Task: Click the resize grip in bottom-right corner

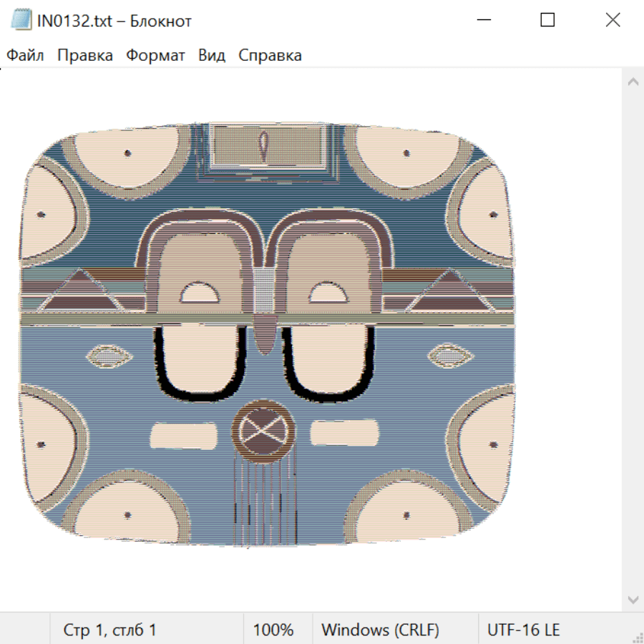Action: click(638, 638)
